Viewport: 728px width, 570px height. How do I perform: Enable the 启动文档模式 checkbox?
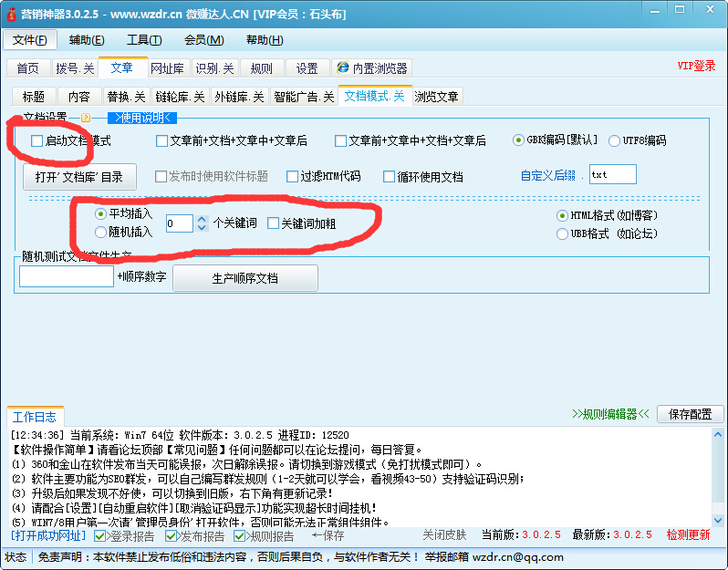tap(36, 140)
